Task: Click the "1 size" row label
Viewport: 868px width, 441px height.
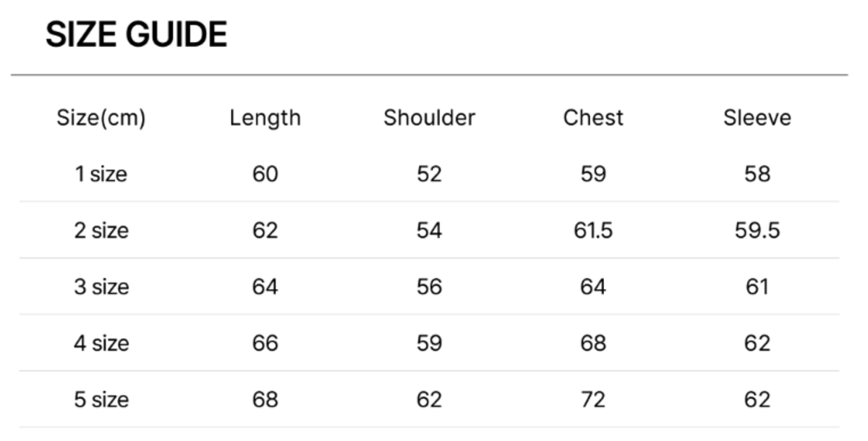Action: click(x=101, y=174)
